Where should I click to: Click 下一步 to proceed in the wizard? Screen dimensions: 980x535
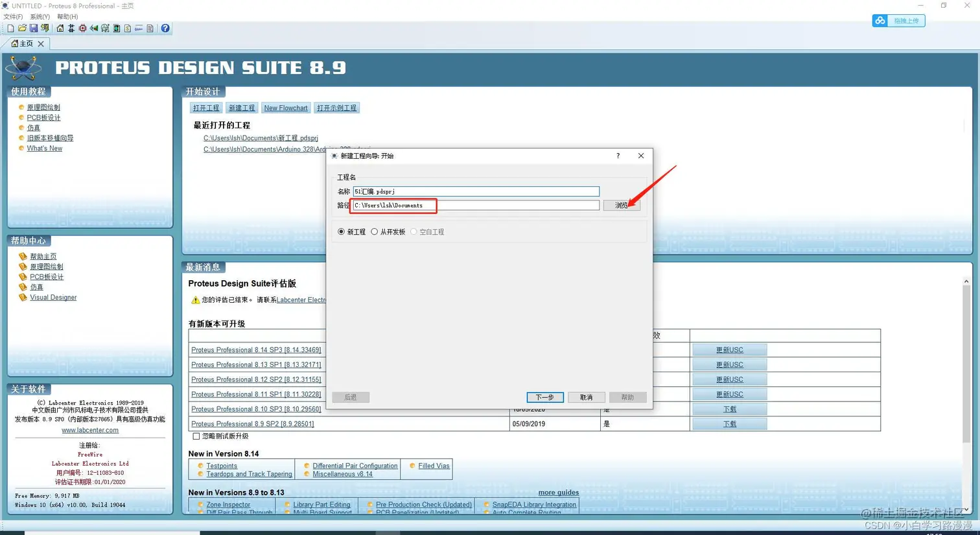[x=545, y=397]
